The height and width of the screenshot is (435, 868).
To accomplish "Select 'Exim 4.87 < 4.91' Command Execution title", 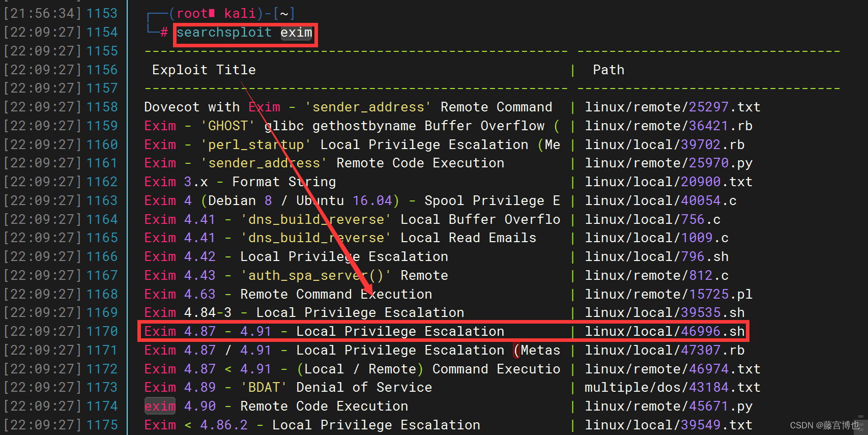I will pyautogui.click(x=352, y=369).
